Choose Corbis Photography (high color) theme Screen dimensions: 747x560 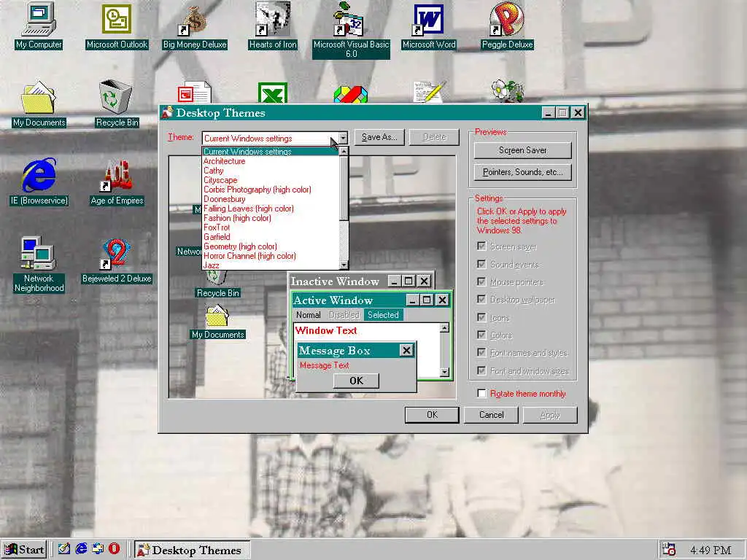pos(271,190)
